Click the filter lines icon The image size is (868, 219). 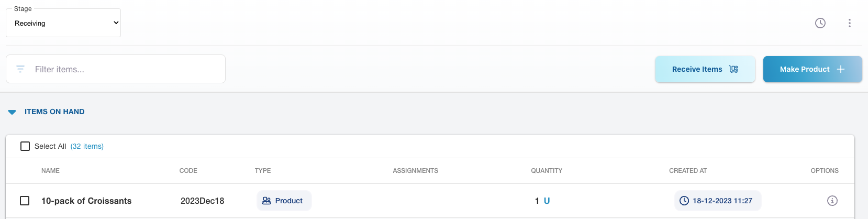(20, 69)
